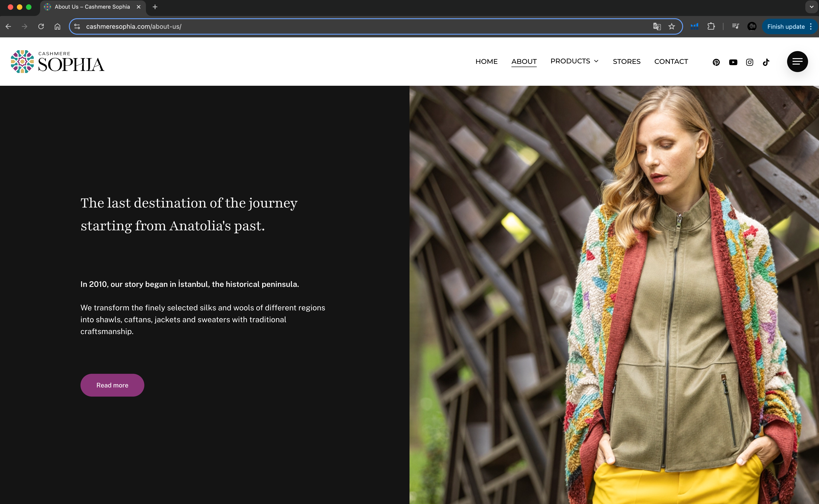Open the tab search chevron
This screenshot has width=819, height=504.
(x=811, y=7)
